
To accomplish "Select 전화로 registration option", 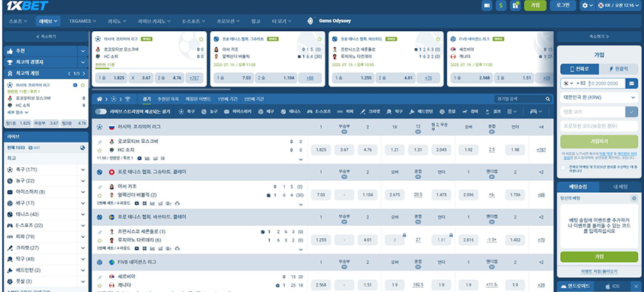I will (579, 69).
